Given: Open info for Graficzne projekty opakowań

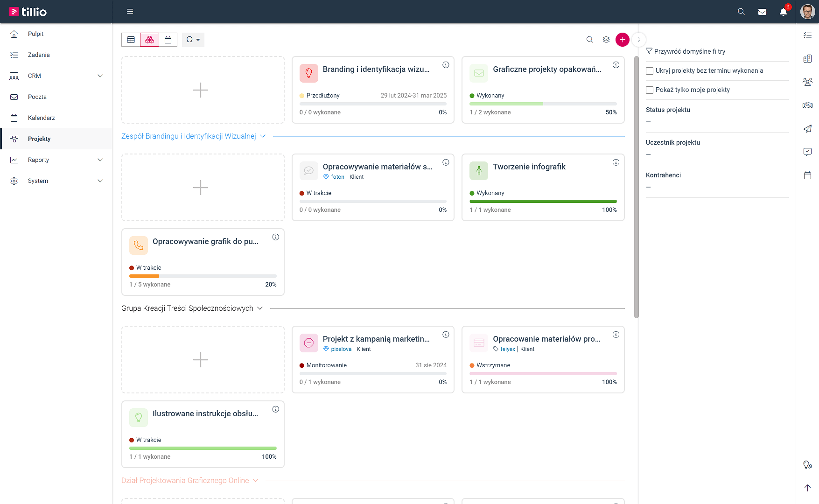Looking at the screenshot, I should click(616, 65).
